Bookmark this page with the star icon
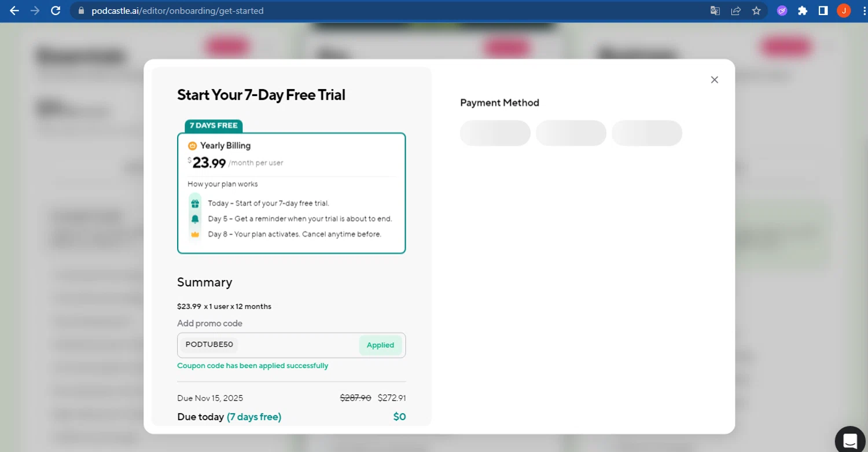Image resolution: width=868 pixels, height=452 pixels. pyautogui.click(x=756, y=10)
